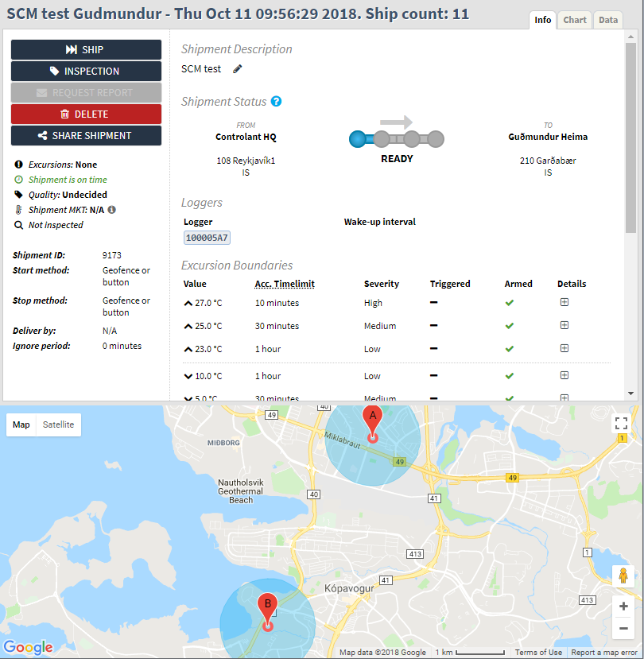Click the down chevron beside 10.0 °C
Image resolution: width=644 pixels, height=659 pixels.
click(x=188, y=376)
